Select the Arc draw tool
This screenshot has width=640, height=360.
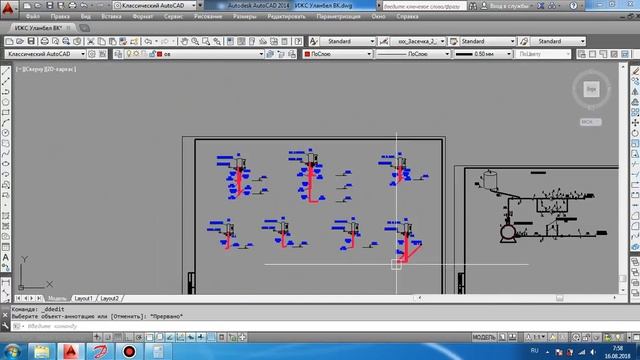(x=5, y=122)
